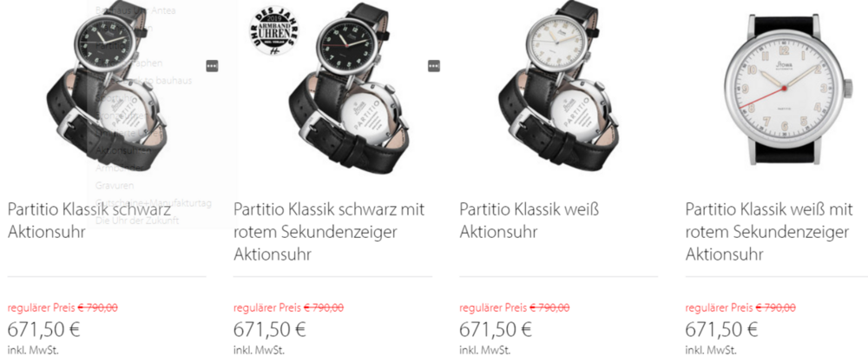Click the 671,50 € price under Partitio weiß Aktionsuhr
The image size is (868, 357).
(496, 329)
